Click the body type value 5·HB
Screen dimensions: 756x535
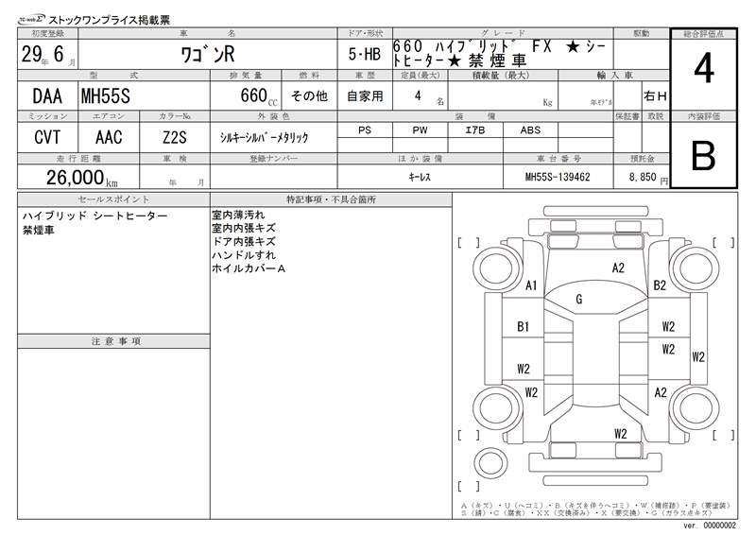point(365,55)
